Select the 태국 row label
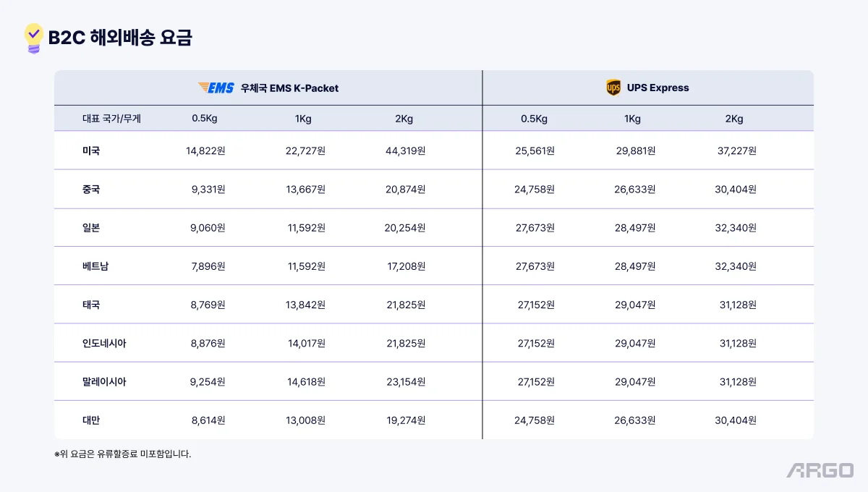The width and height of the screenshot is (868, 492). pos(91,305)
